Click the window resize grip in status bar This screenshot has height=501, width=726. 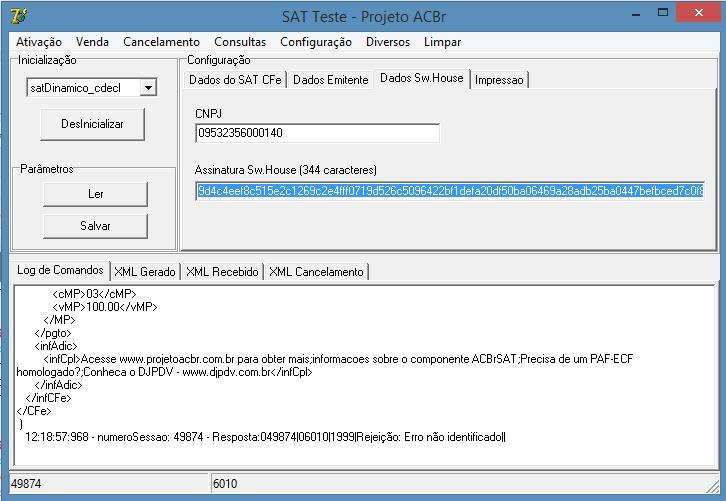[712, 486]
